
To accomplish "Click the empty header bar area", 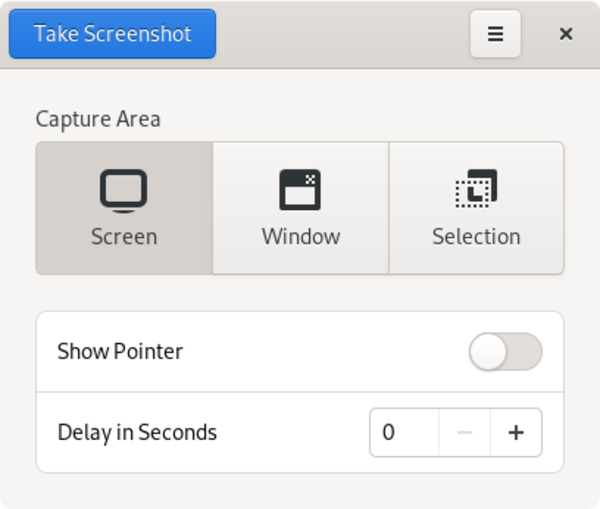I will [x=340, y=34].
